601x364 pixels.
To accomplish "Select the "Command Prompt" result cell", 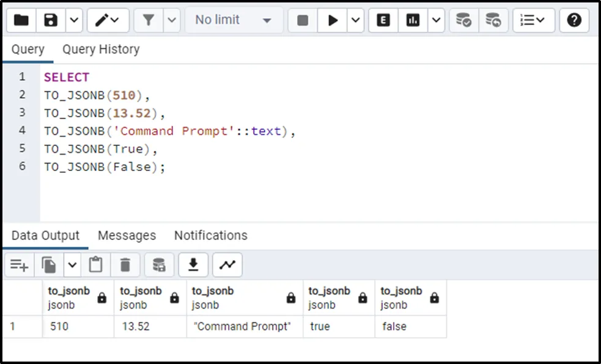I will [x=242, y=327].
